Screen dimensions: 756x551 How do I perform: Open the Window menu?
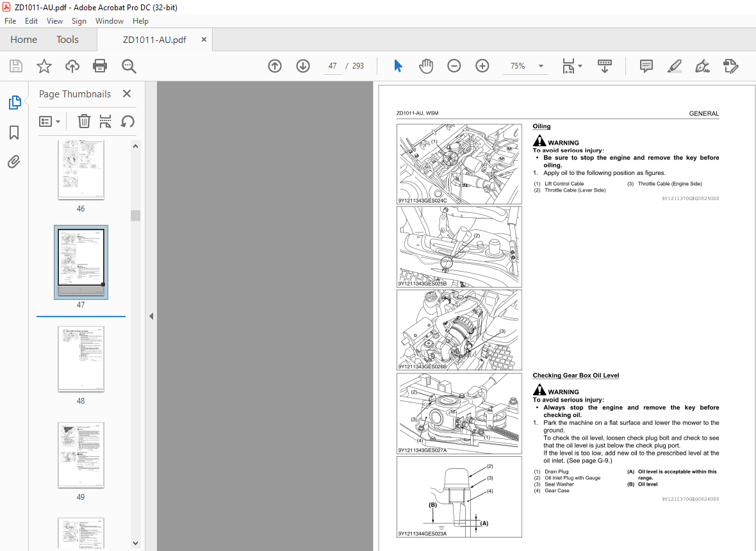[x=110, y=21]
